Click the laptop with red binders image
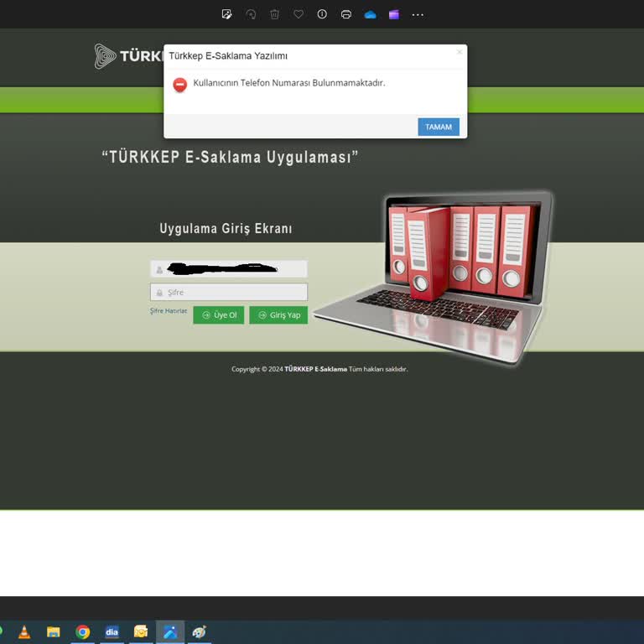This screenshot has width=644, height=644. pos(434,278)
